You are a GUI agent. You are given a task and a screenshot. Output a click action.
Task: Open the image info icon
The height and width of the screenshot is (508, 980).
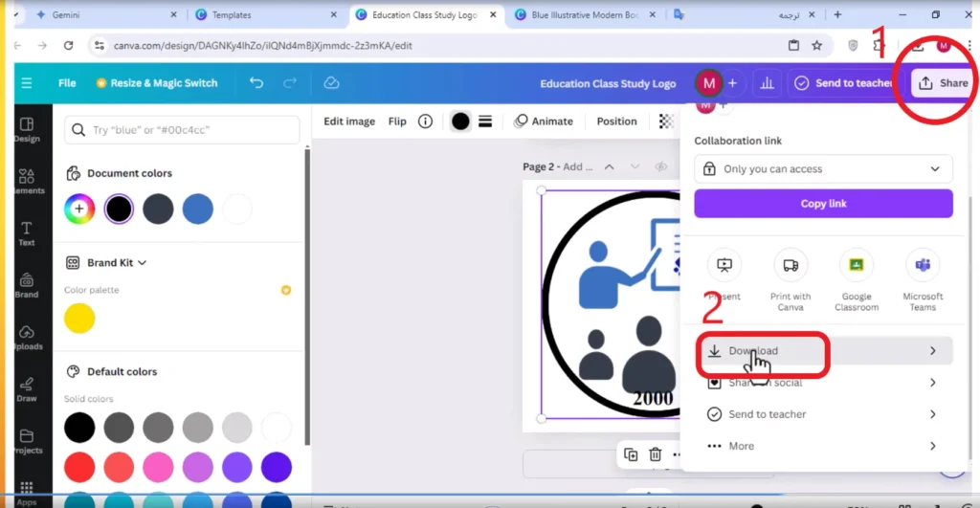(425, 121)
